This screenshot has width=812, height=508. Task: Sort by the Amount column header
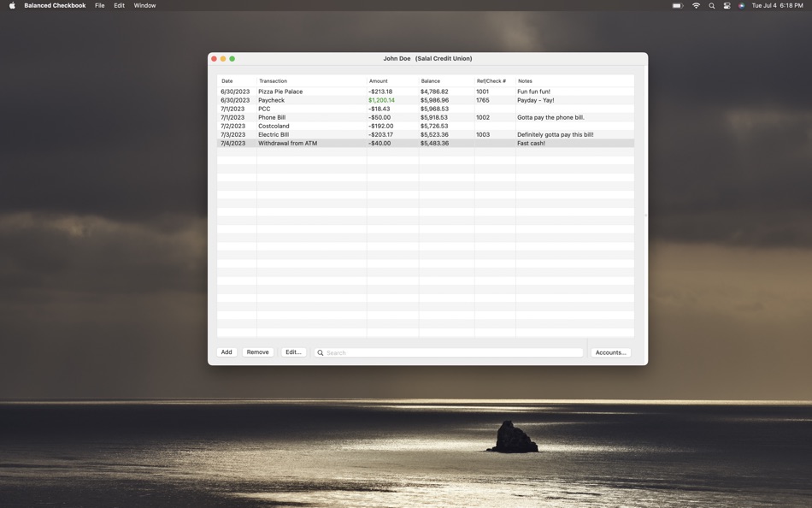point(392,81)
